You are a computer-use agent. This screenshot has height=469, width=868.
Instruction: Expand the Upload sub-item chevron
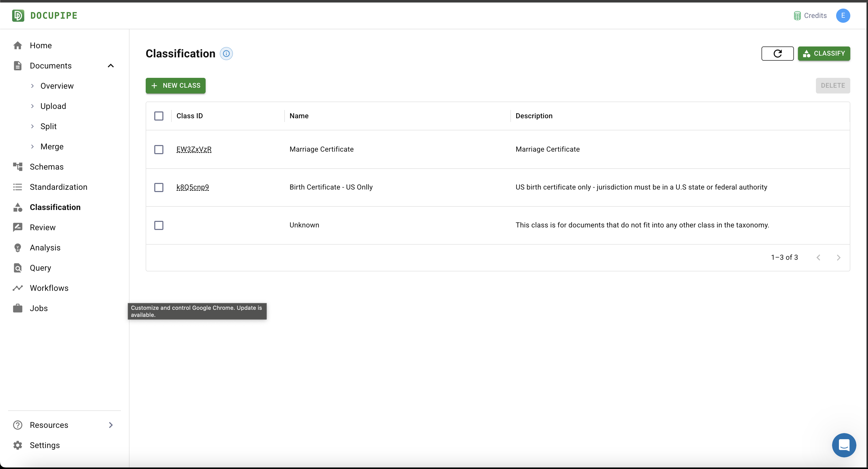coord(32,106)
